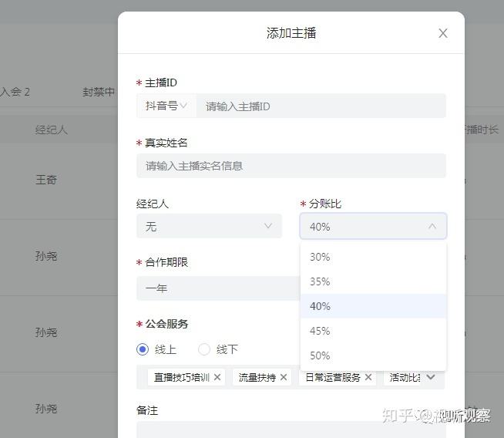Select the 线上 radio button
This screenshot has height=438, width=504.
[x=143, y=349]
